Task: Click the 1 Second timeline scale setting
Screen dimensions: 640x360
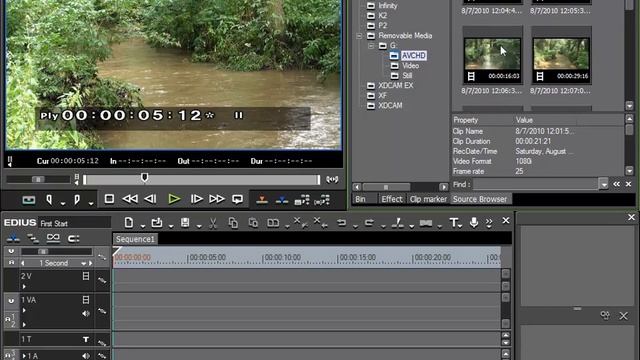Action: 54,263
